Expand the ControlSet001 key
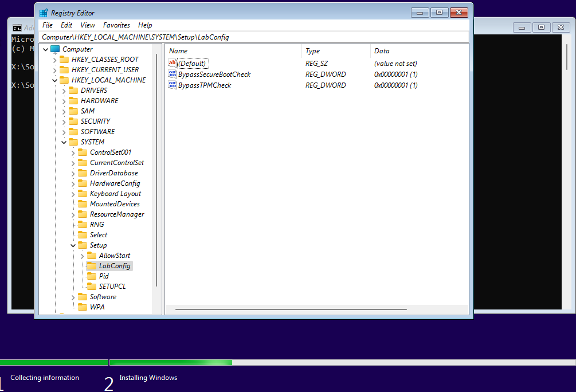This screenshot has height=392, width=576. pos(73,152)
